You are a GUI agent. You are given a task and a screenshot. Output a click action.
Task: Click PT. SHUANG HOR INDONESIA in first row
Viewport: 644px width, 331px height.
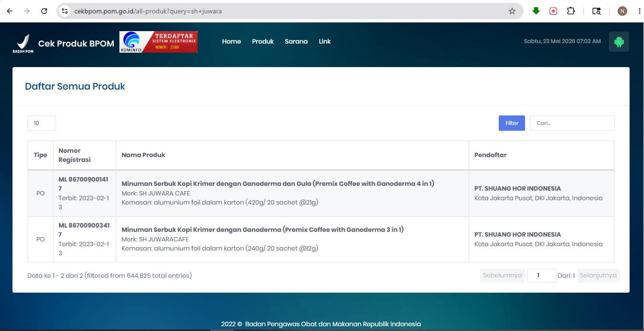[x=517, y=189]
